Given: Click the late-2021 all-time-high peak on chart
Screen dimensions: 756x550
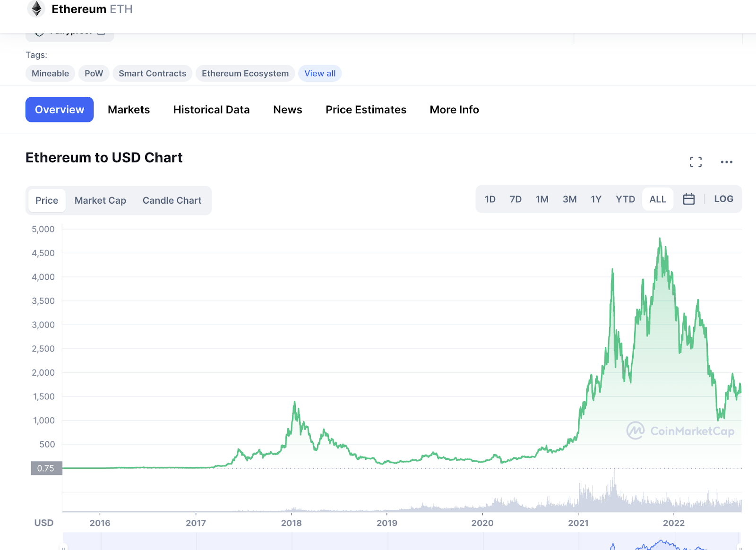Looking at the screenshot, I should [x=660, y=240].
